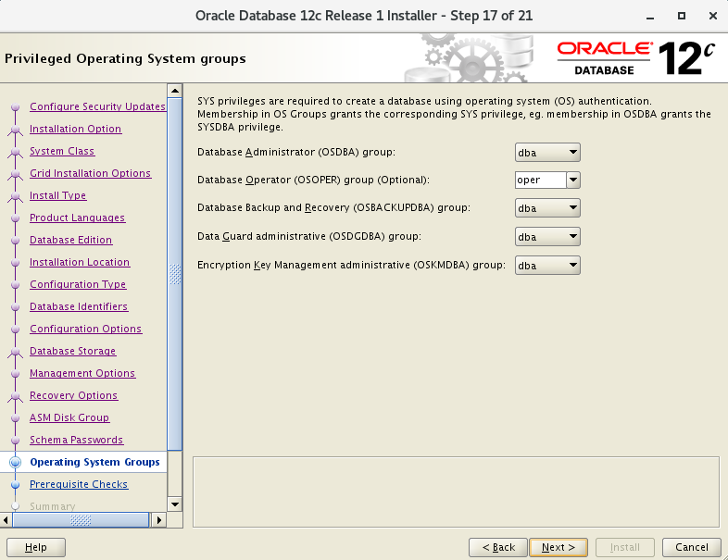Open the OSBACKUPDBA group dropdown
728x560 pixels.
547,208
